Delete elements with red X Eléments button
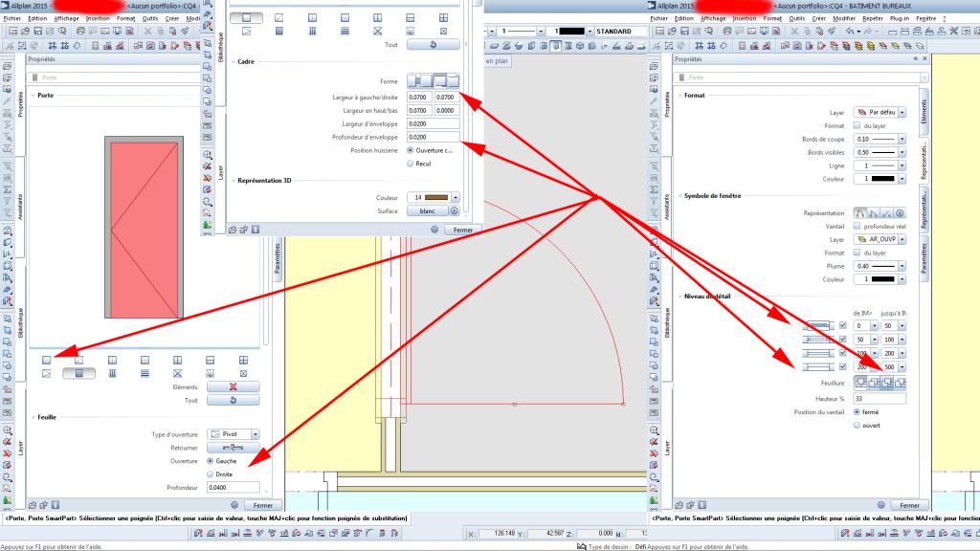This screenshot has height=551, width=980. click(234, 387)
